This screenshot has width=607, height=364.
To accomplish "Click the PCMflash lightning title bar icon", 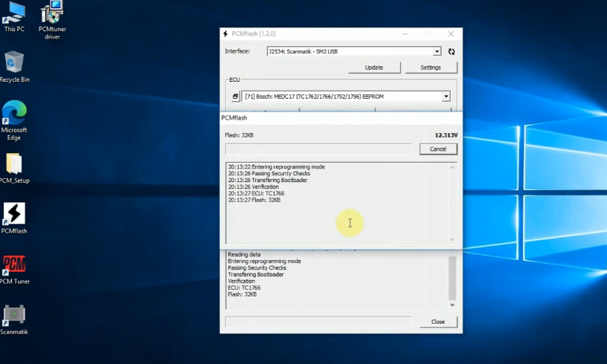I will [x=225, y=33].
